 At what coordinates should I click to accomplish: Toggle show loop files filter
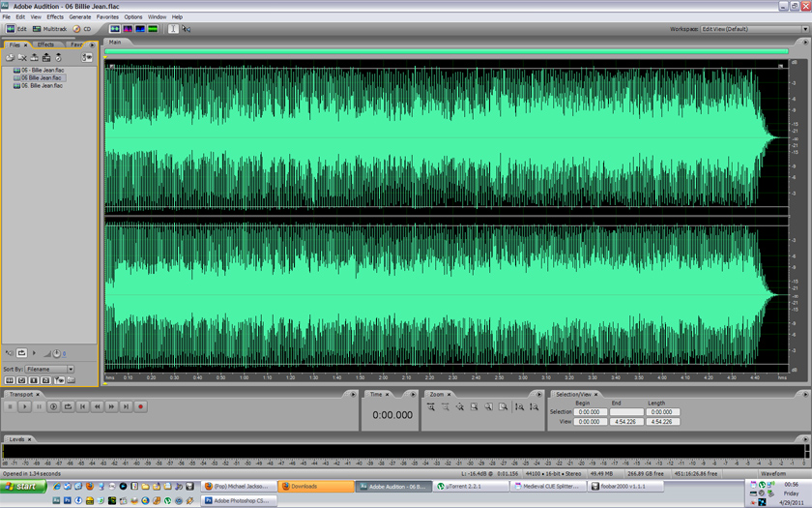[x=21, y=380]
